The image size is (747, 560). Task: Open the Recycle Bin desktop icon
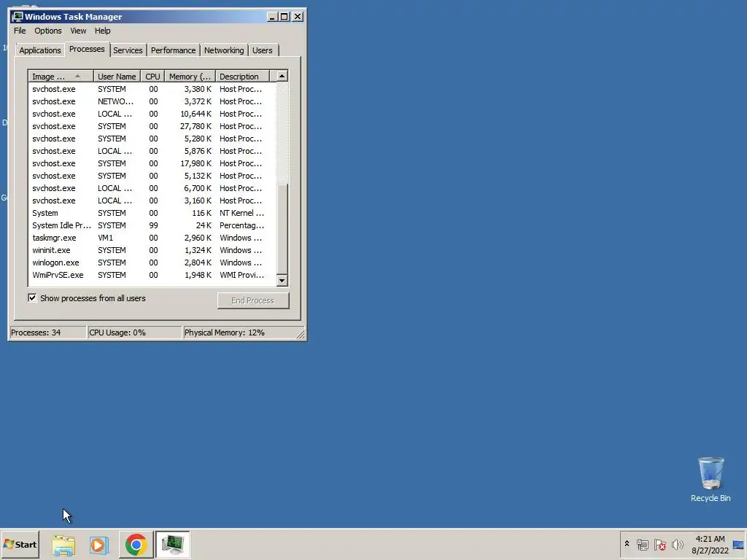(x=711, y=480)
